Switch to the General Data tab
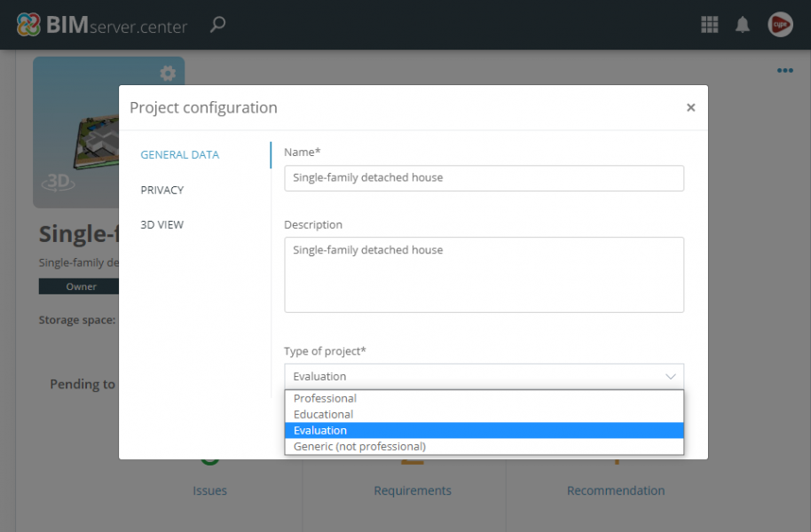The image size is (811, 532). point(179,154)
